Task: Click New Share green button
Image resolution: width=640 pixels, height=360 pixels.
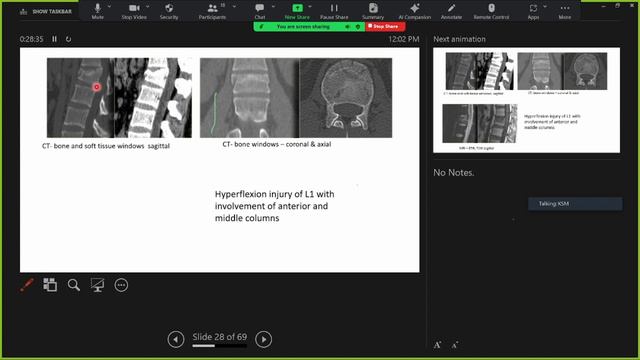Action: [x=297, y=11]
